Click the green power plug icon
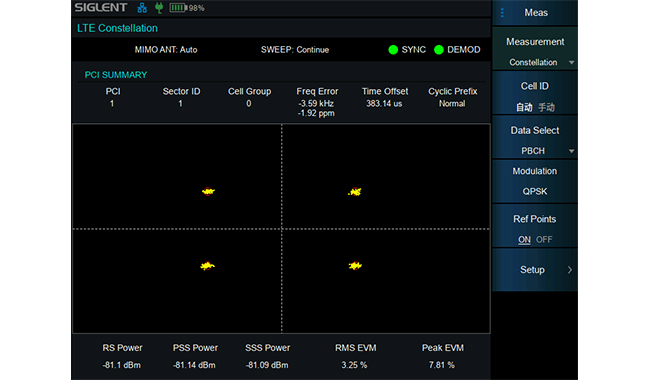The width and height of the screenshot is (650, 380). click(159, 8)
